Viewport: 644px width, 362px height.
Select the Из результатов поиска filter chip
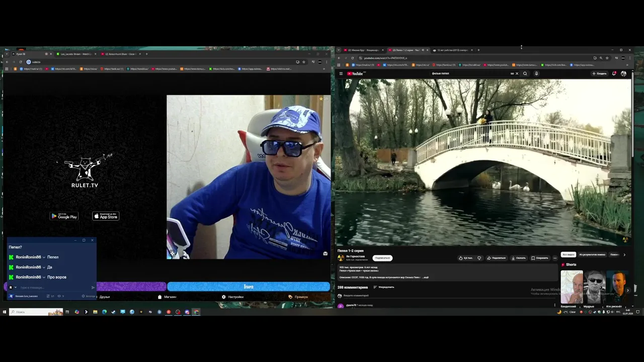coord(592,254)
